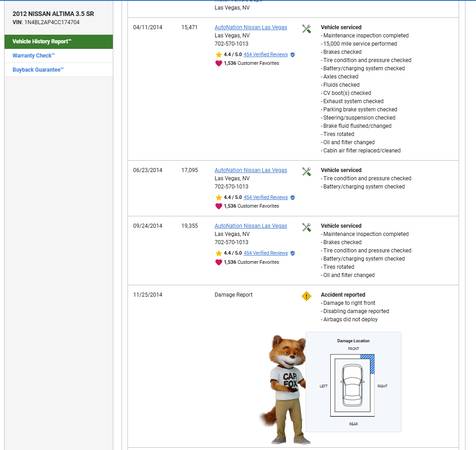Click Vehicle serviced heading for 06/23/2014
Image resolution: width=476 pixels, height=450 pixels.
point(341,170)
